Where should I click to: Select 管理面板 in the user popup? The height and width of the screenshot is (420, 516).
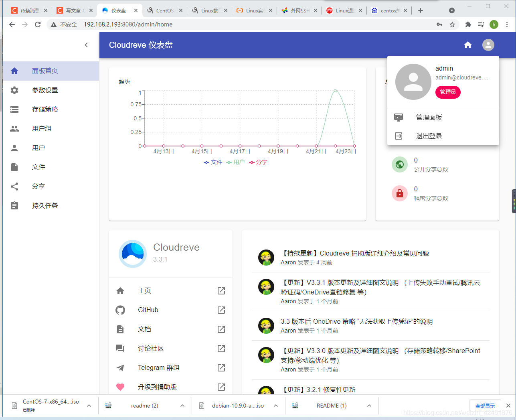(x=443, y=118)
